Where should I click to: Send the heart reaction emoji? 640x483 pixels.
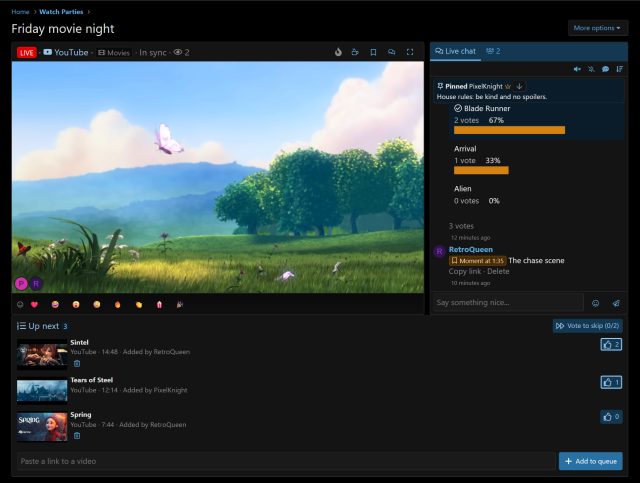coord(34,304)
